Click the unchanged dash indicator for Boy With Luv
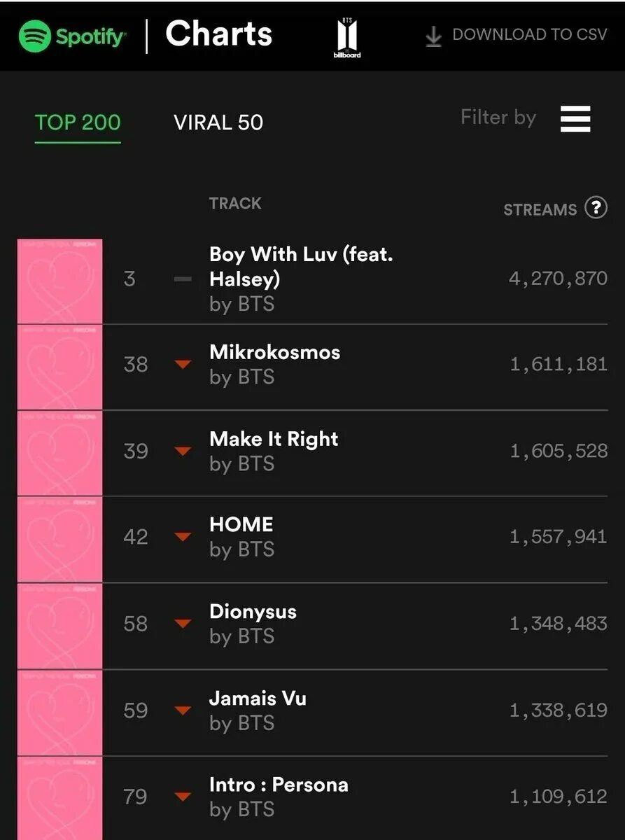625x840 pixels. [183, 279]
